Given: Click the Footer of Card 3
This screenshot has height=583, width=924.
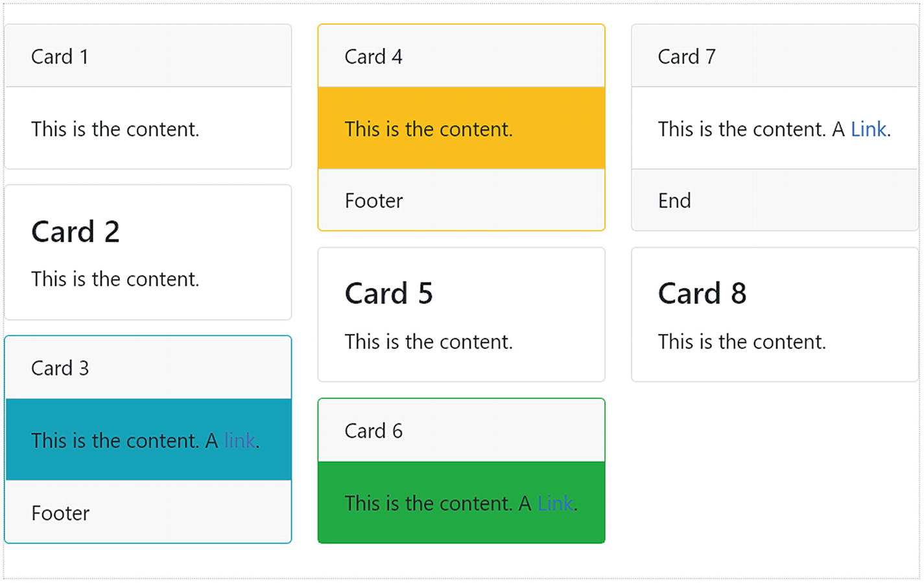Looking at the screenshot, I should (x=60, y=513).
